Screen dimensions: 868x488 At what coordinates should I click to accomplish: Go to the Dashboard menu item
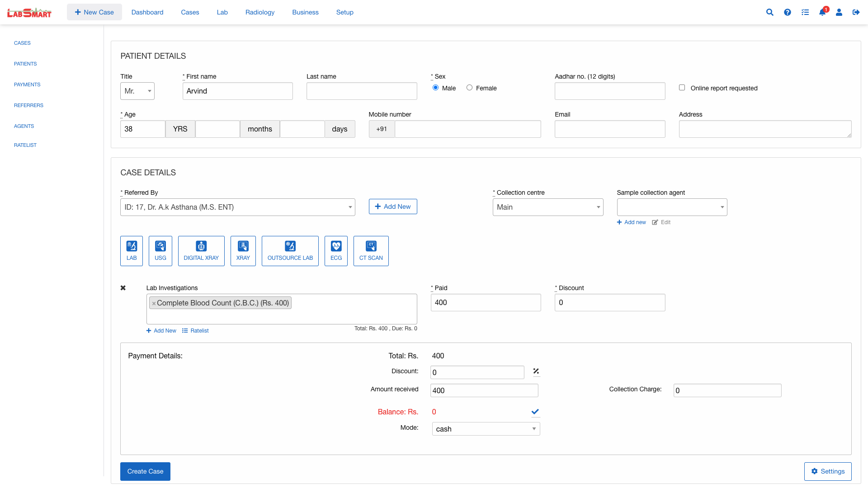147,12
